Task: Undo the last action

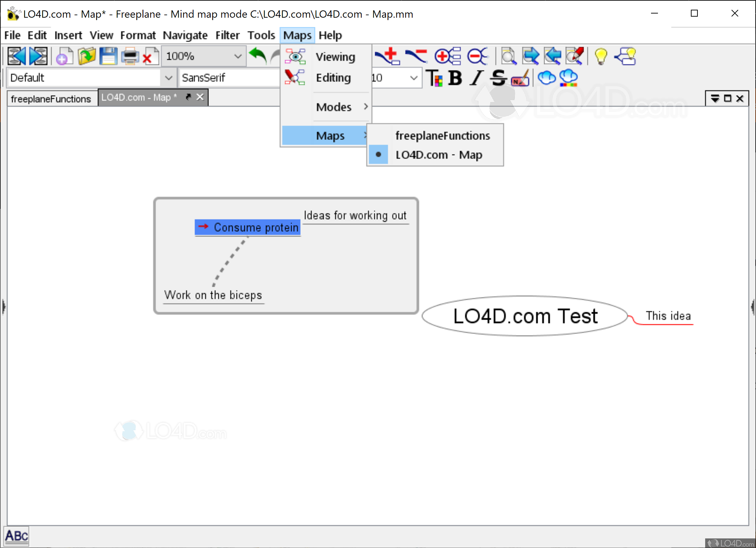Action: [x=257, y=56]
